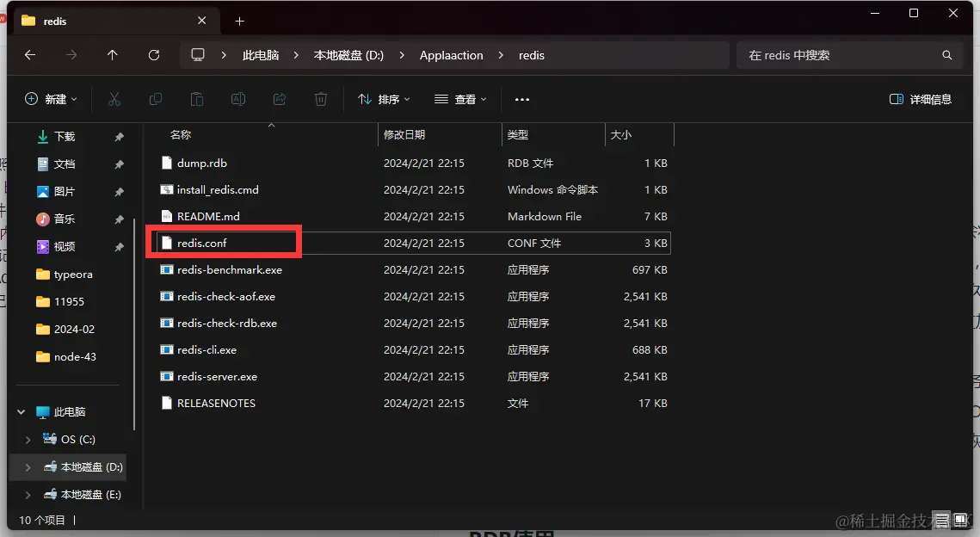Expand the 本地磁盘 (E:) node

[28, 495]
